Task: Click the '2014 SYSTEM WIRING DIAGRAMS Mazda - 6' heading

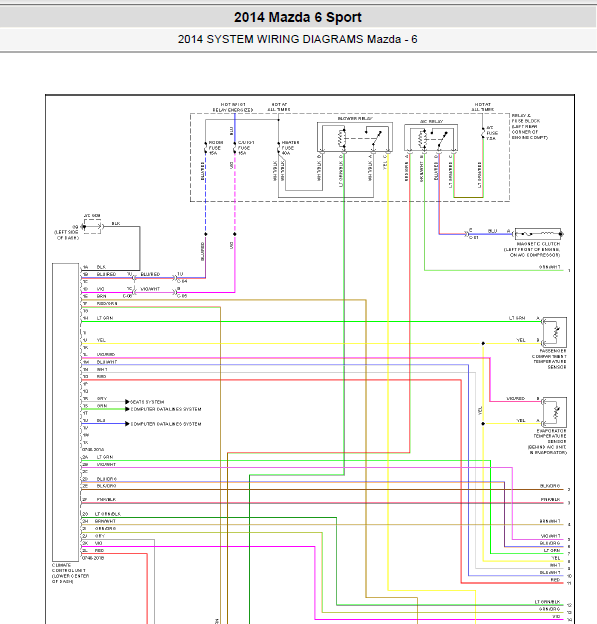Action: click(297, 39)
